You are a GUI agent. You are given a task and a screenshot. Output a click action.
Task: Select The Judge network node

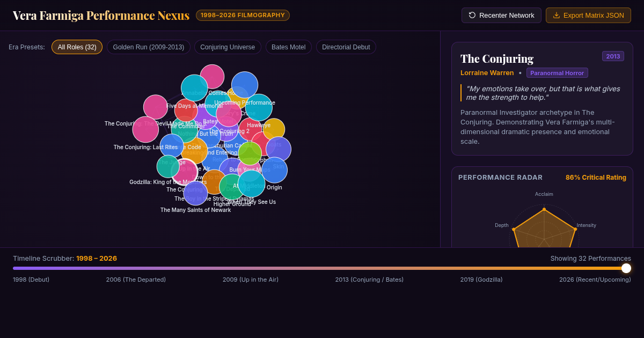(x=172, y=145)
